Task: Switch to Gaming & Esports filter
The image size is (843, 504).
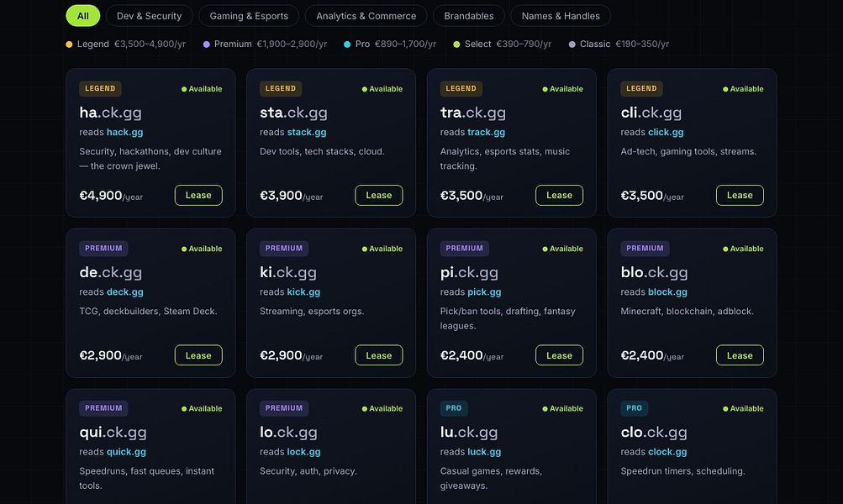Action: [249, 16]
